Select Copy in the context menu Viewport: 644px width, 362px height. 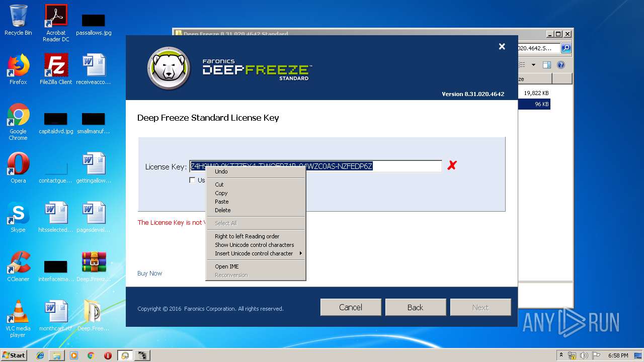256,193
